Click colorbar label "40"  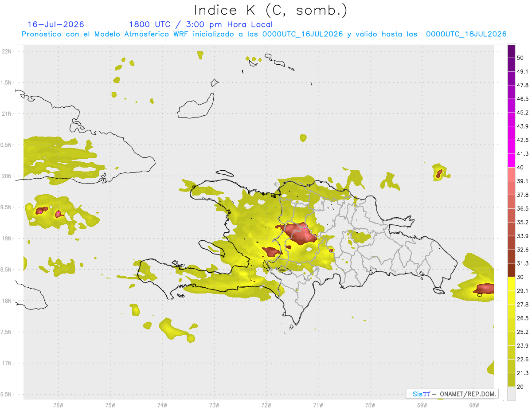point(520,167)
